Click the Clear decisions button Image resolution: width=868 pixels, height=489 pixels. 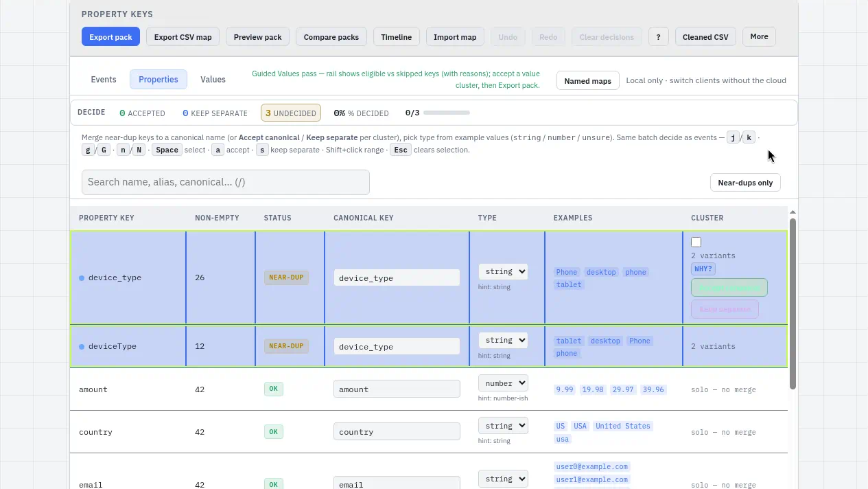(607, 37)
